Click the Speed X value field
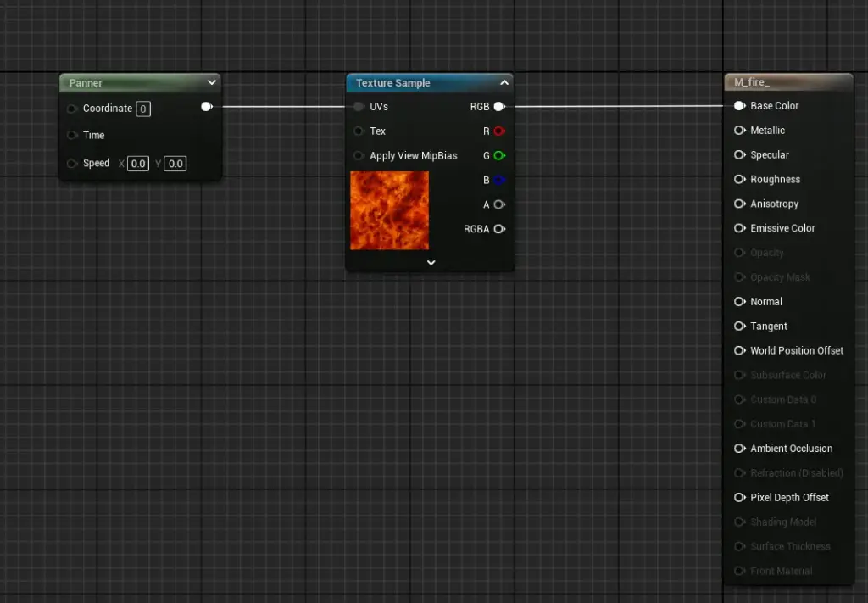The width and height of the screenshot is (868, 603). (x=138, y=164)
